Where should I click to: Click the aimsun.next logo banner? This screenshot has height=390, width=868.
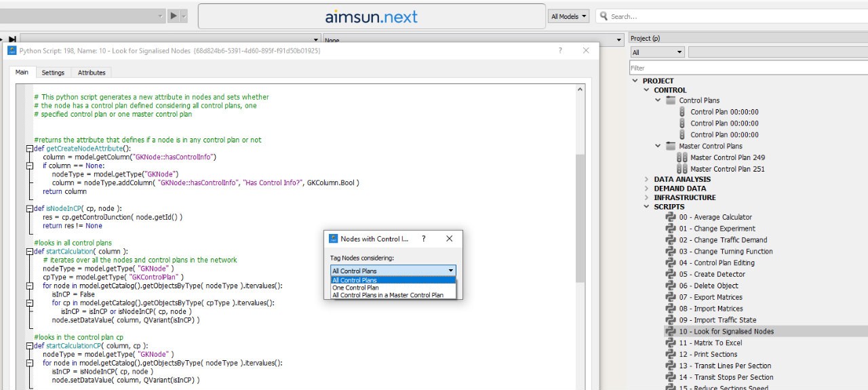371,16
